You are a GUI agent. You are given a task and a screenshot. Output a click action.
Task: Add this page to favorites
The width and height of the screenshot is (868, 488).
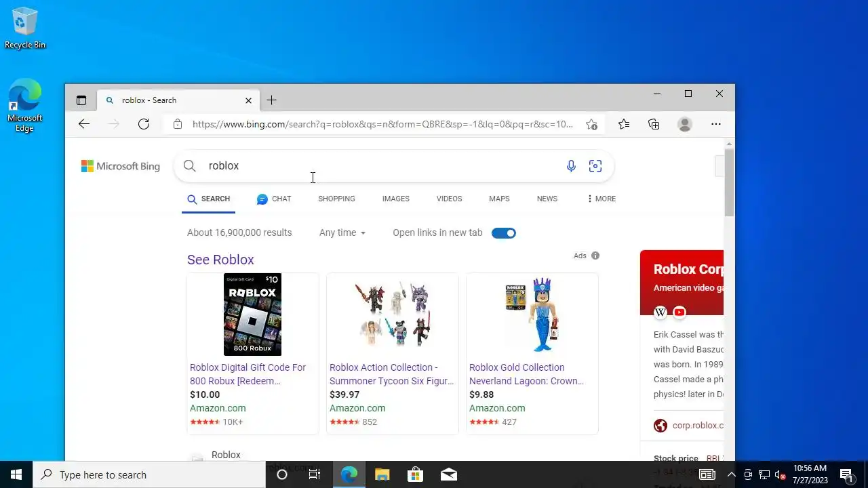pyautogui.click(x=592, y=124)
